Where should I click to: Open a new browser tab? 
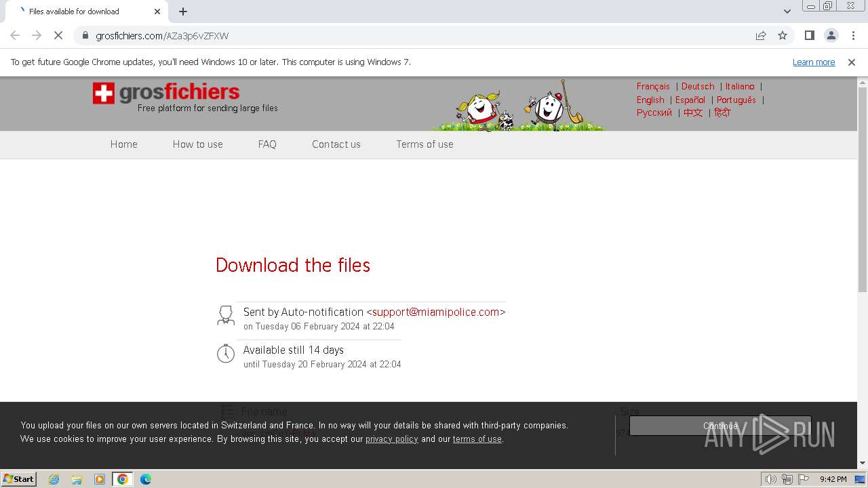[x=183, y=12]
